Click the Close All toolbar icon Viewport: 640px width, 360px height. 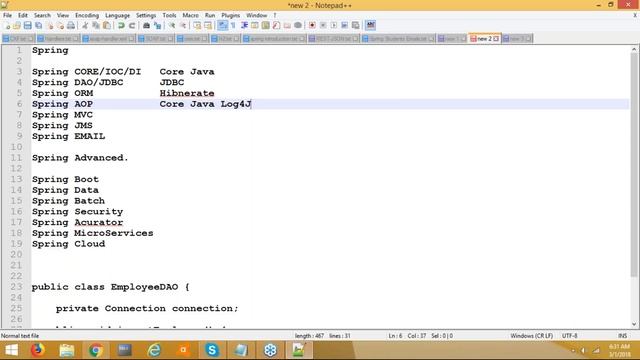coord(60,25)
